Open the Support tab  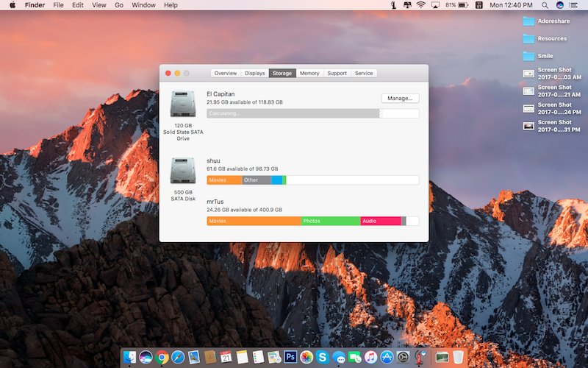[337, 73]
